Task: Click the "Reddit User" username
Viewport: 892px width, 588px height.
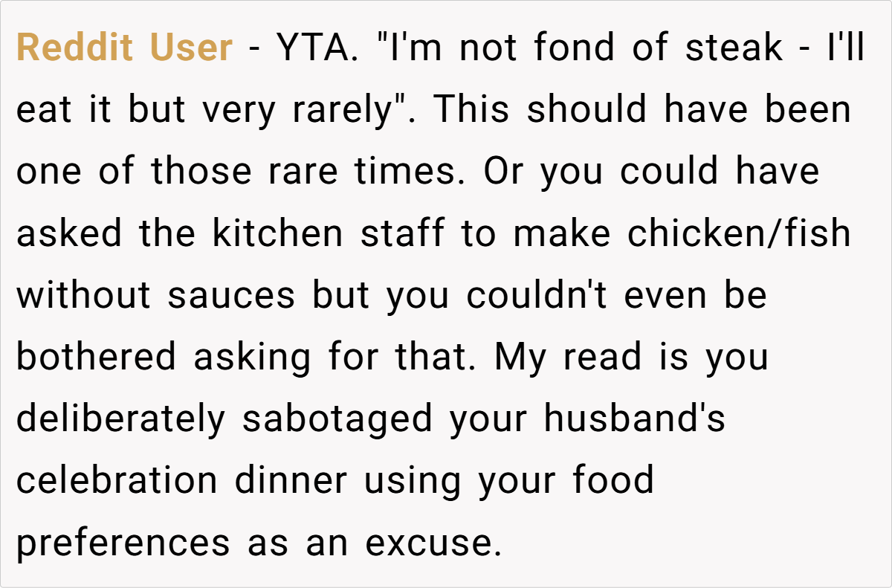Action: pos(124,48)
